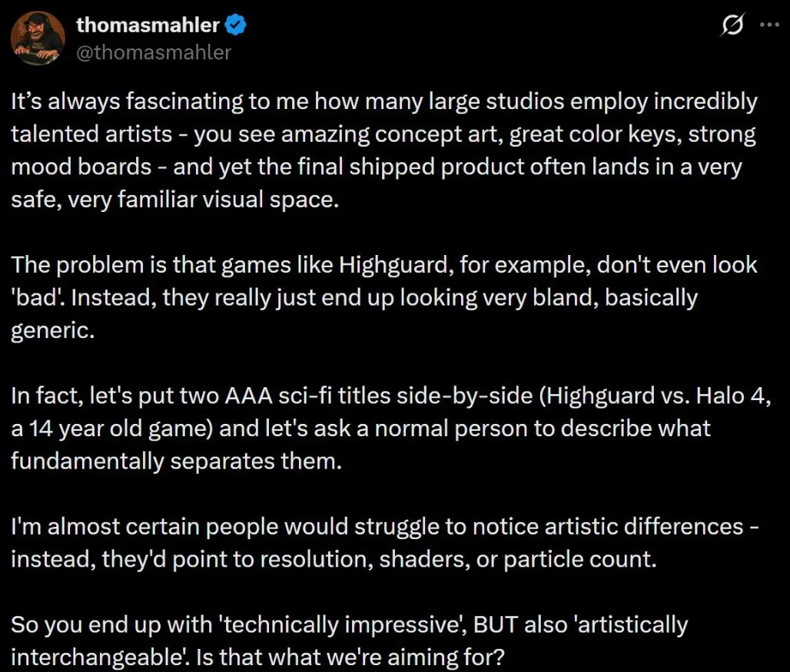Click the @thomasmahler handle

pos(153,51)
